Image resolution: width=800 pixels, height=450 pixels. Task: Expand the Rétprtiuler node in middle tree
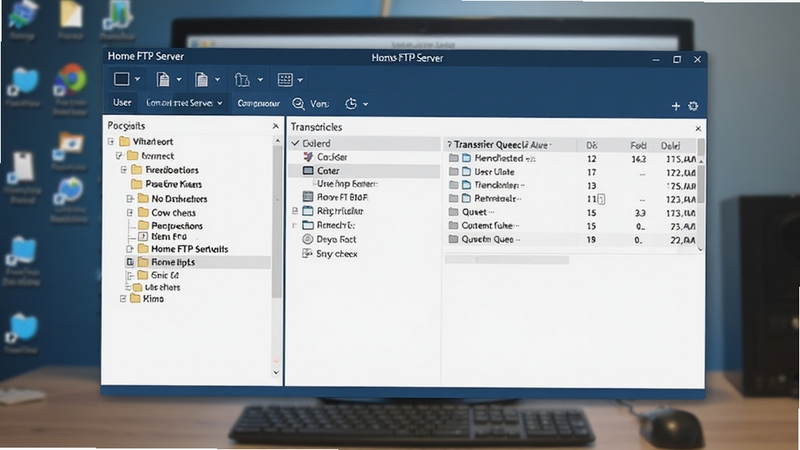pos(295,211)
